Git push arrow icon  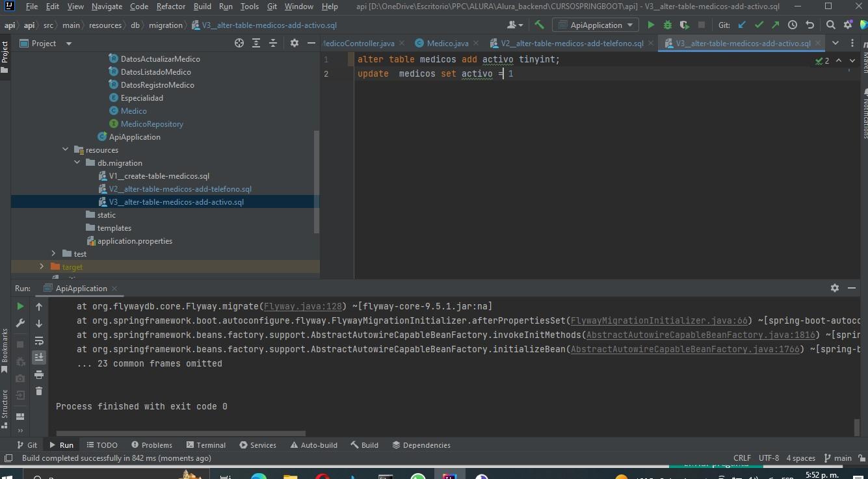coord(775,25)
